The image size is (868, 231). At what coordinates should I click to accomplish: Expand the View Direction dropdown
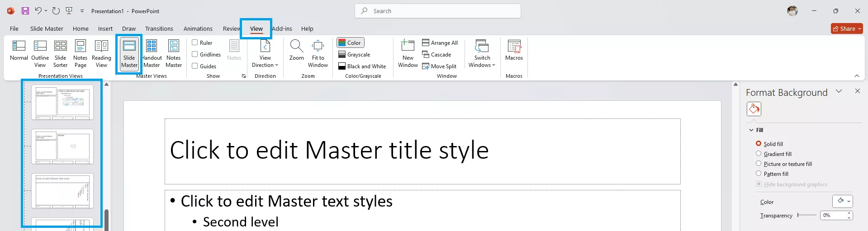[265, 53]
